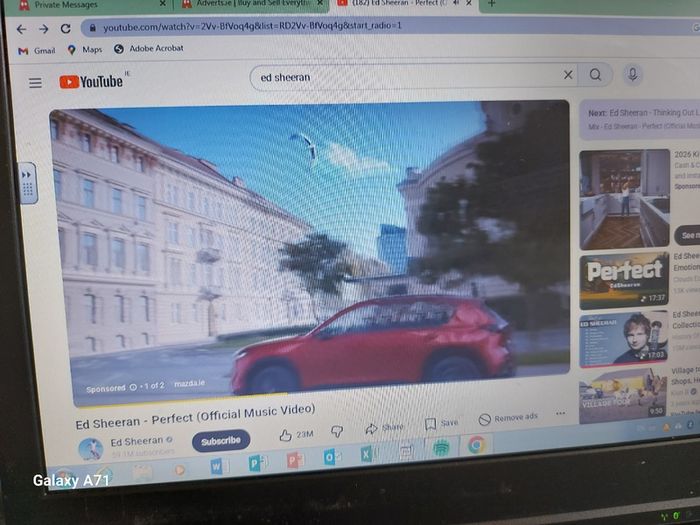Open the Ed Sheeran channel name link
This screenshot has width=700, height=525.
click(137, 442)
